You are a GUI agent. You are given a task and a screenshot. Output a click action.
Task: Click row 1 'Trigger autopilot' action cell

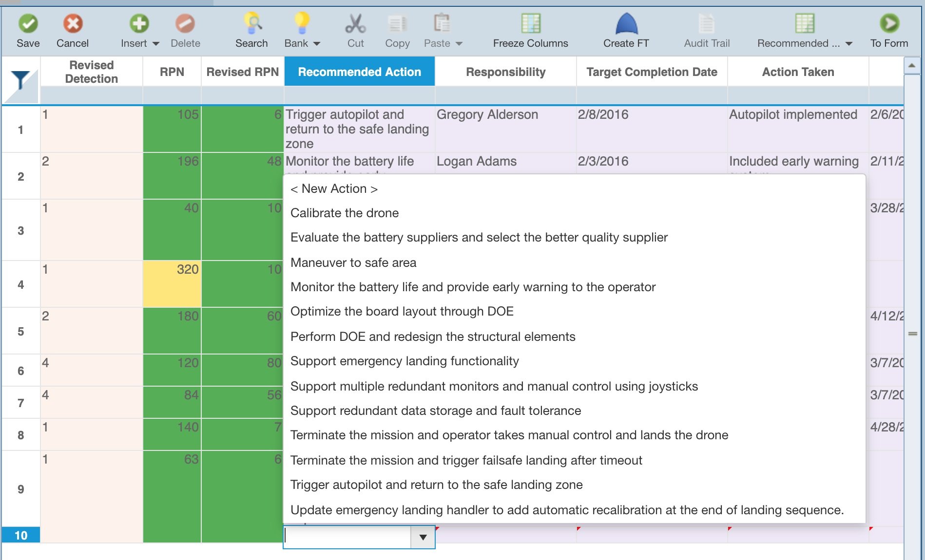click(359, 129)
